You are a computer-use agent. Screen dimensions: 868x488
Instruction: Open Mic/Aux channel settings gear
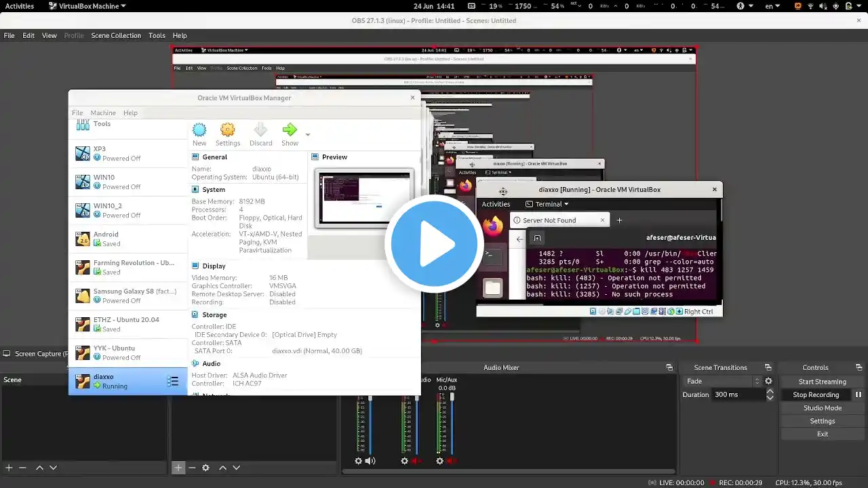click(x=439, y=461)
